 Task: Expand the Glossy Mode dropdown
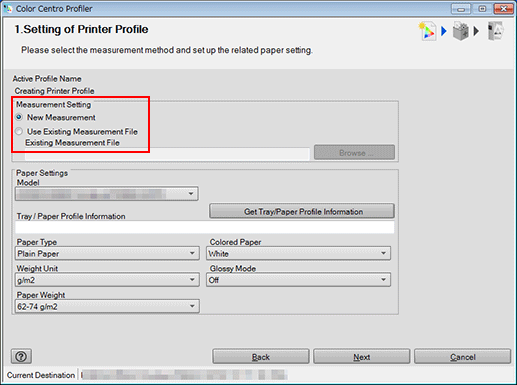(x=298, y=280)
